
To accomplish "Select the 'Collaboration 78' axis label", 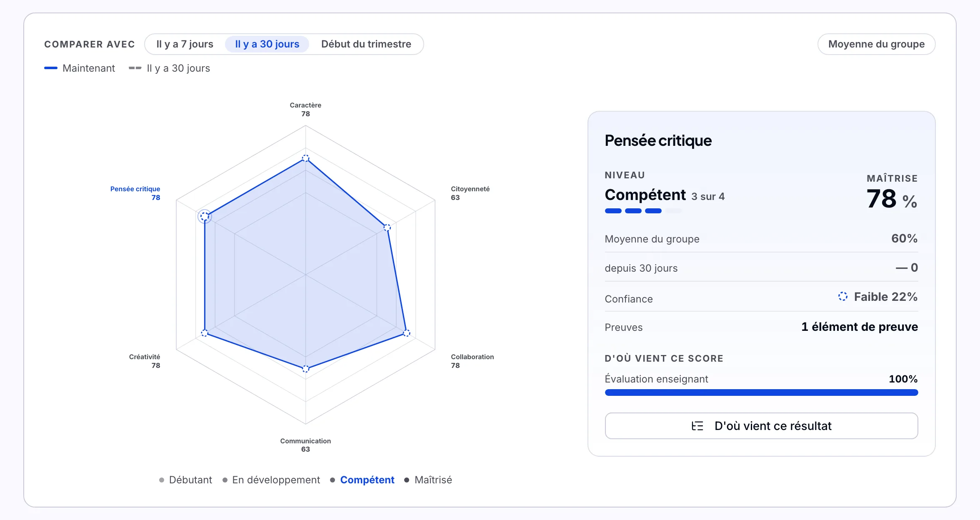I will [x=472, y=361].
